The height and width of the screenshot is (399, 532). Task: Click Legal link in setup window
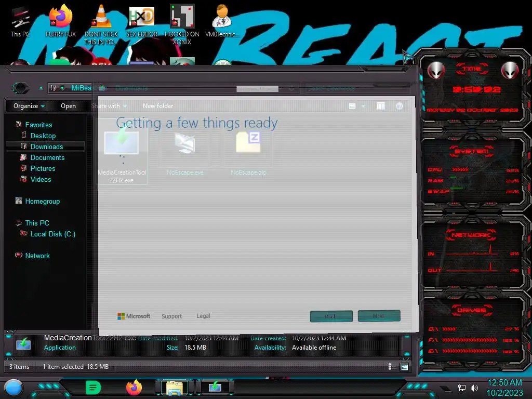[x=203, y=315]
